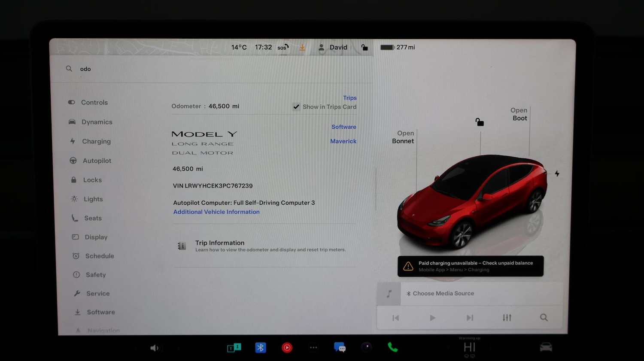The image size is (644, 361).
Task: Tap the MODEL Y heading
Action: 204,134
